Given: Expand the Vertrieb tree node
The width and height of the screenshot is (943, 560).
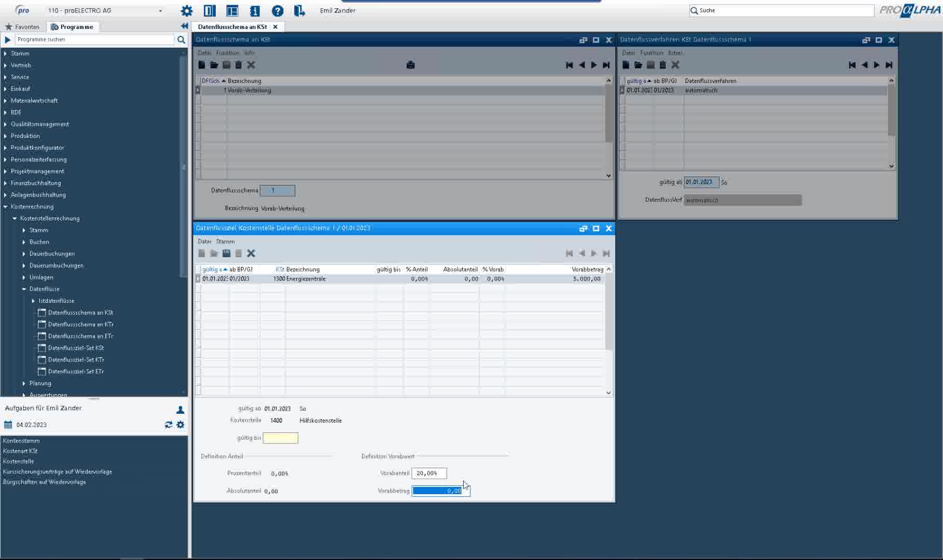Looking at the screenshot, I should [x=5, y=65].
